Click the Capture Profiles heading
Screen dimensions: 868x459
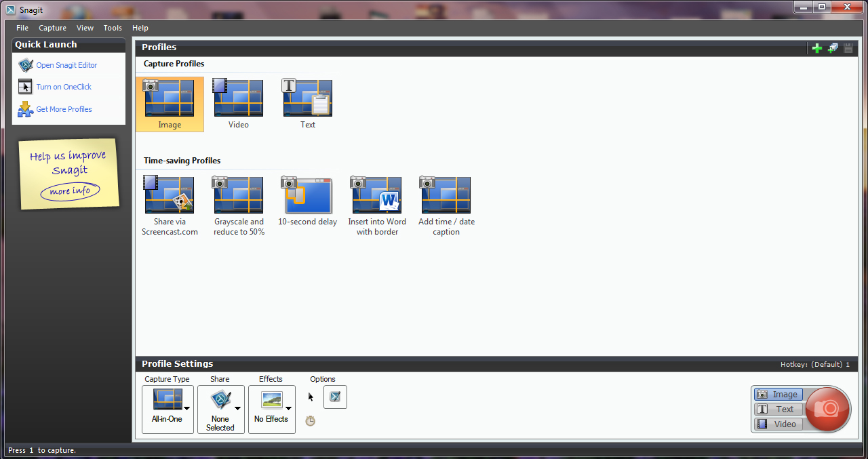coord(174,64)
